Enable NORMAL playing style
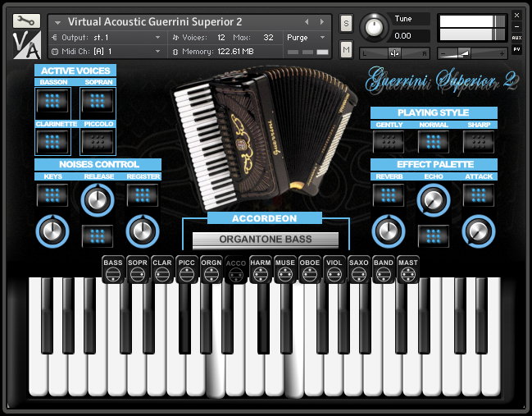 [434, 142]
